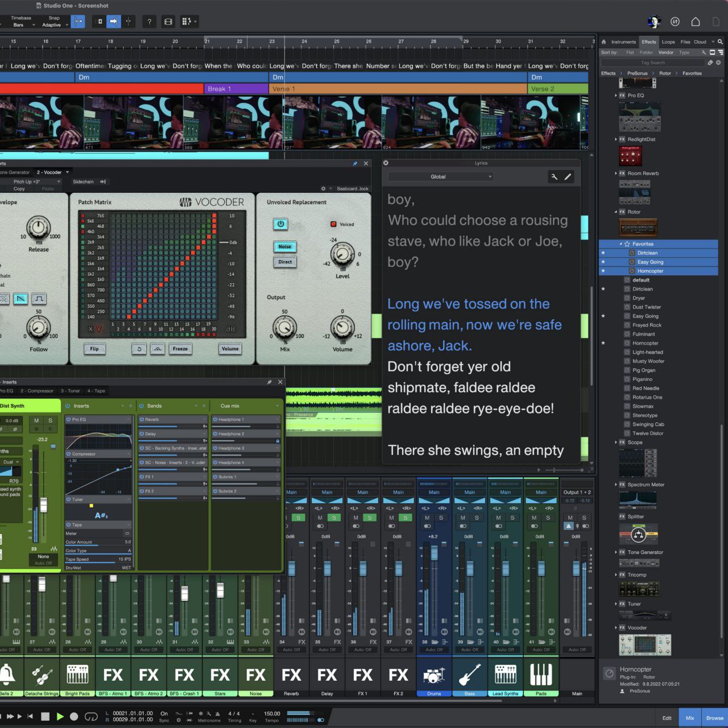Click the Lead Synths keyboard icon
The height and width of the screenshot is (728, 728).
click(506, 675)
